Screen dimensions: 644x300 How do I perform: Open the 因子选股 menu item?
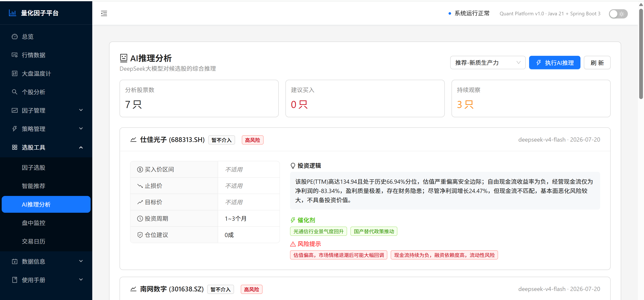tap(46, 167)
